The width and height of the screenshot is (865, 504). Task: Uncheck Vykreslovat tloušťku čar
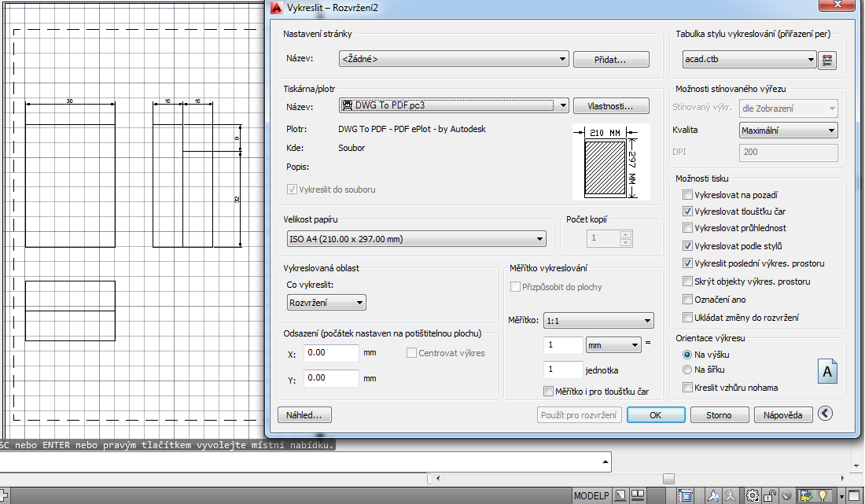(x=688, y=212)
